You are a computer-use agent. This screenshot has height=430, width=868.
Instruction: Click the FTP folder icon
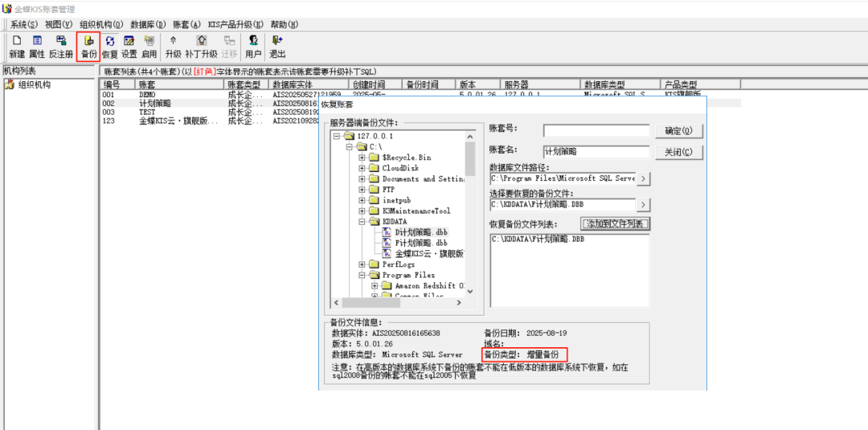coord(375,189)
